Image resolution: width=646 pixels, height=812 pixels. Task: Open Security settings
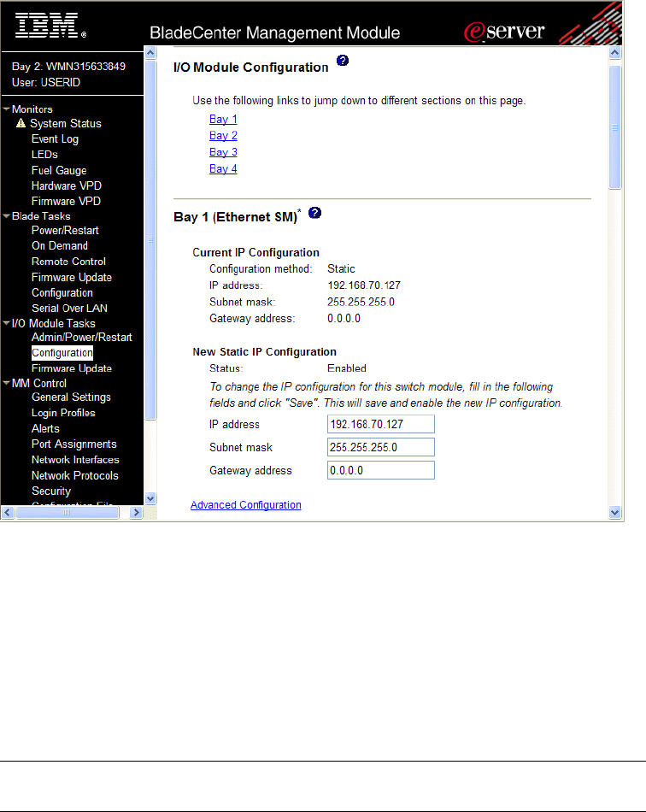point(50,491)
